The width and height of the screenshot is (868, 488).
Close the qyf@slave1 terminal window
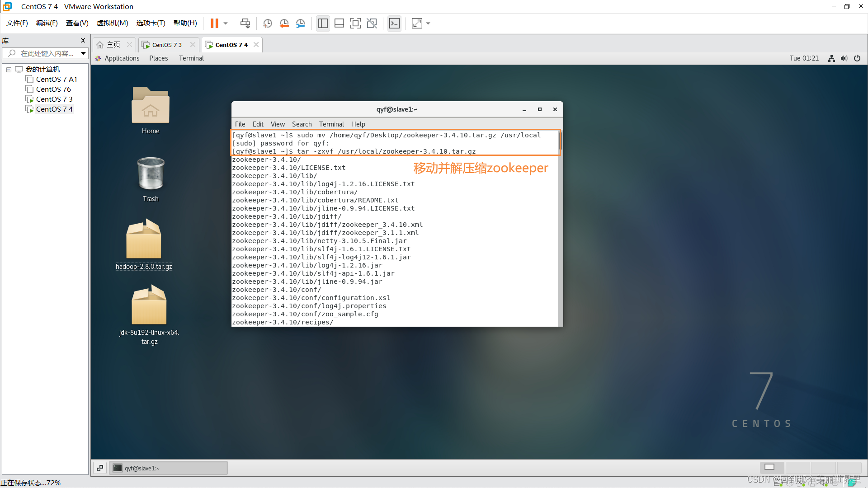click(555, 109)
